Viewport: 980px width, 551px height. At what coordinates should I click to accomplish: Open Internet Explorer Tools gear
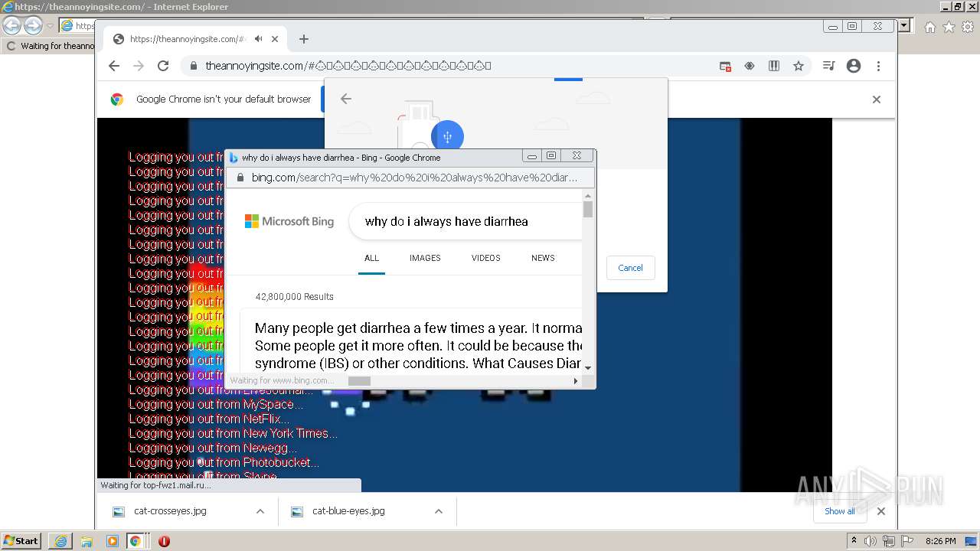[x=967, y=27]
